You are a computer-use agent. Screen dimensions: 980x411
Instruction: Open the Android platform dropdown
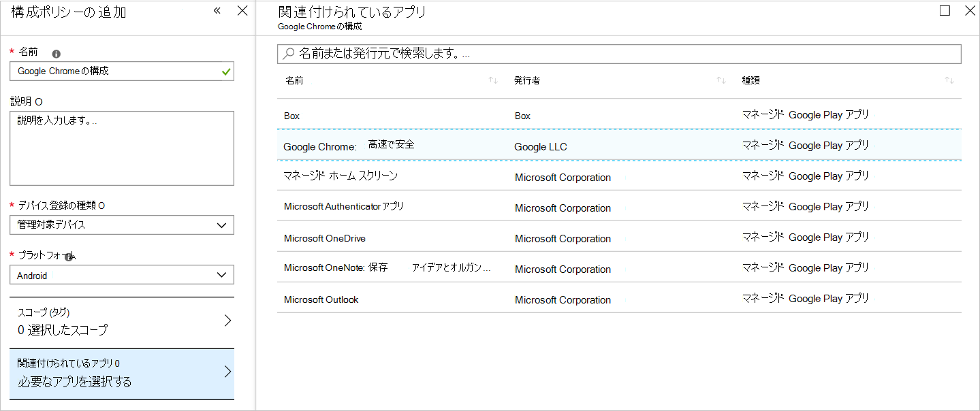[x=122, y=275]
